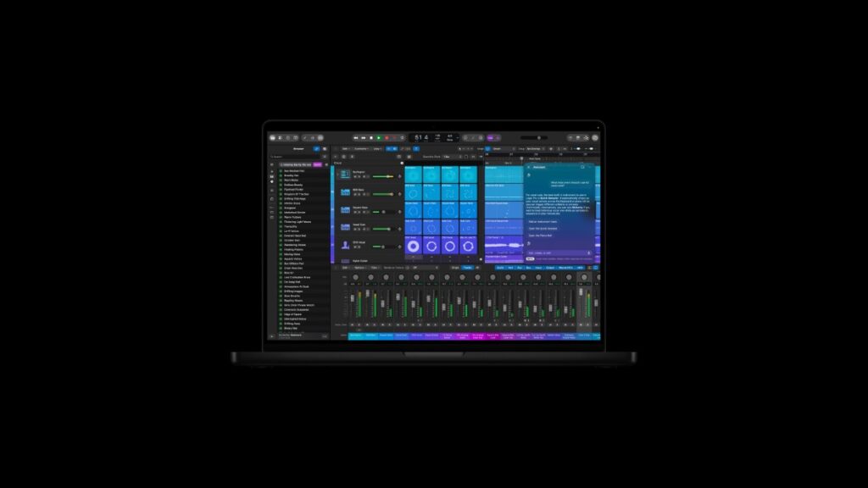Click the Rewind transport button
This screenshot has height=488, width=868.
pos(356,138)
